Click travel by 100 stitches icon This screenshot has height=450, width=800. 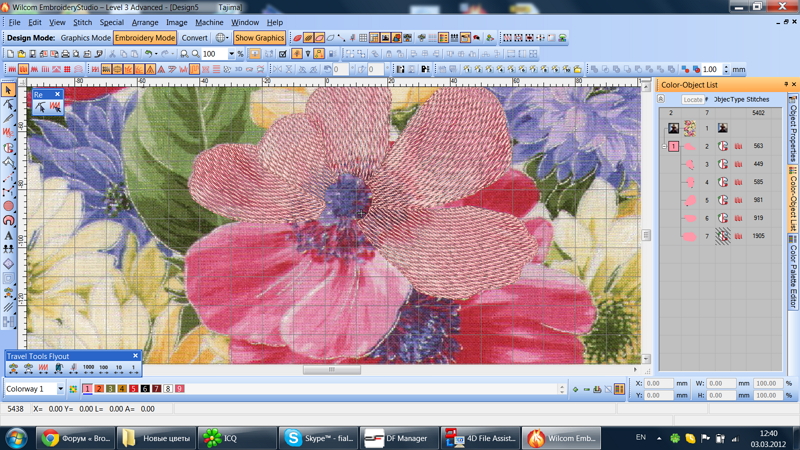[103, 368]
